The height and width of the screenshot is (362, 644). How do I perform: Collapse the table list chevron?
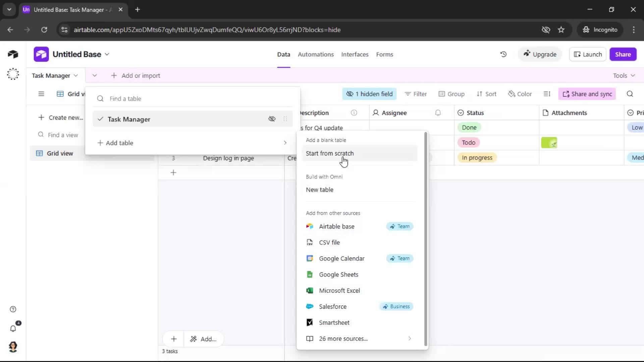(x=95, y=76)
